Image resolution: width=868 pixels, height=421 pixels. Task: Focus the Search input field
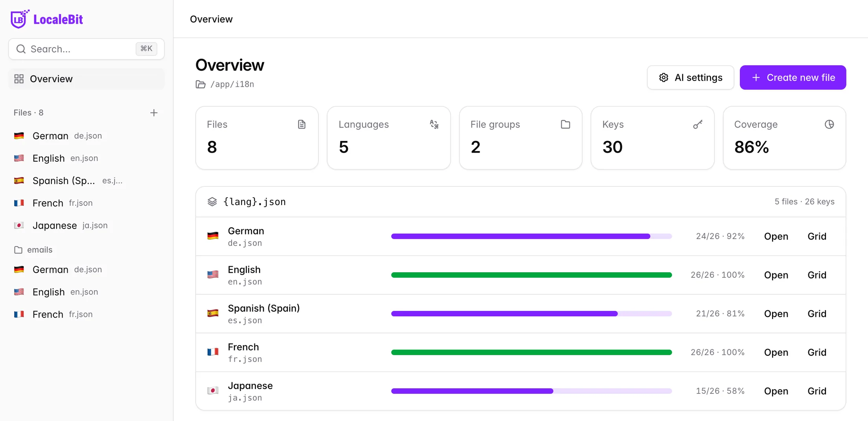pos(86,49)
